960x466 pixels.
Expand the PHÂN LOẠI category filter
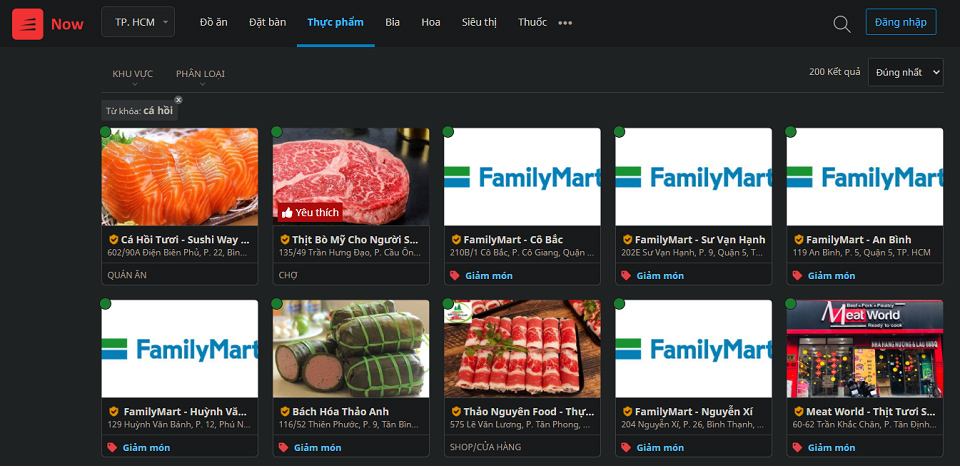(x=200, y=76)
